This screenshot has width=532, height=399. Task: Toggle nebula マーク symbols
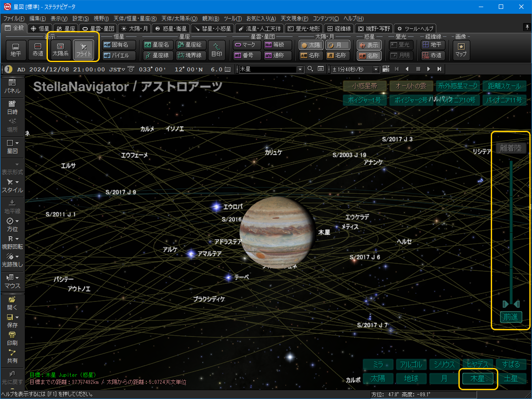click(x=246, y=45)
